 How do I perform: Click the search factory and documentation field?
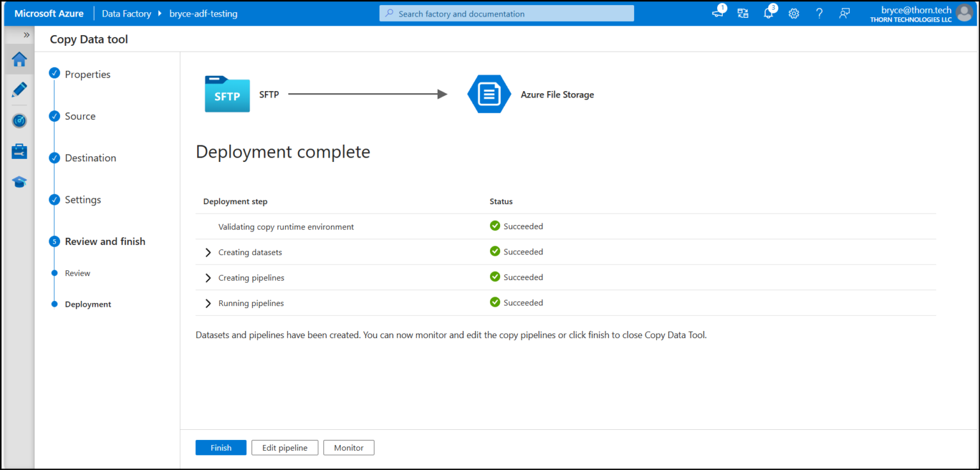(506, 13)
